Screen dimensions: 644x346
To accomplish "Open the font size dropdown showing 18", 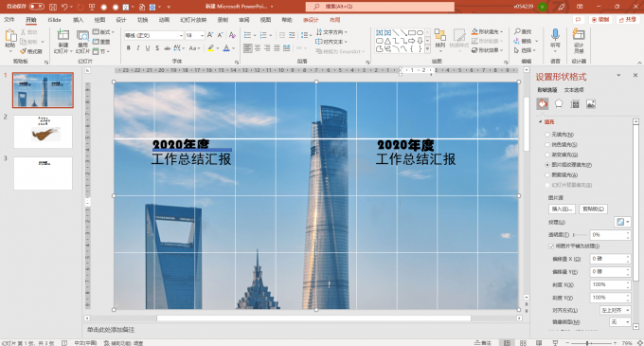I will pyautogui.click(x=202, y=35).
